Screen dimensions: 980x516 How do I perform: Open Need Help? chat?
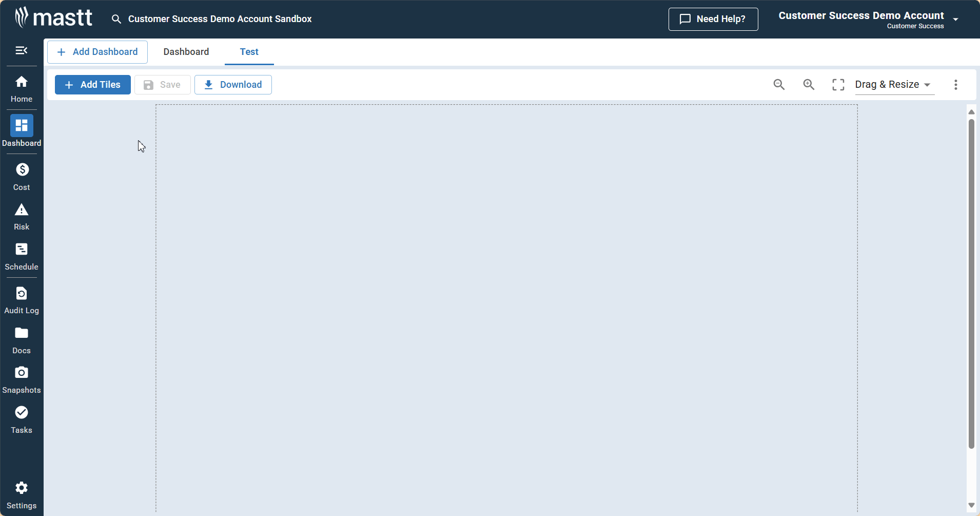point(713,19)
